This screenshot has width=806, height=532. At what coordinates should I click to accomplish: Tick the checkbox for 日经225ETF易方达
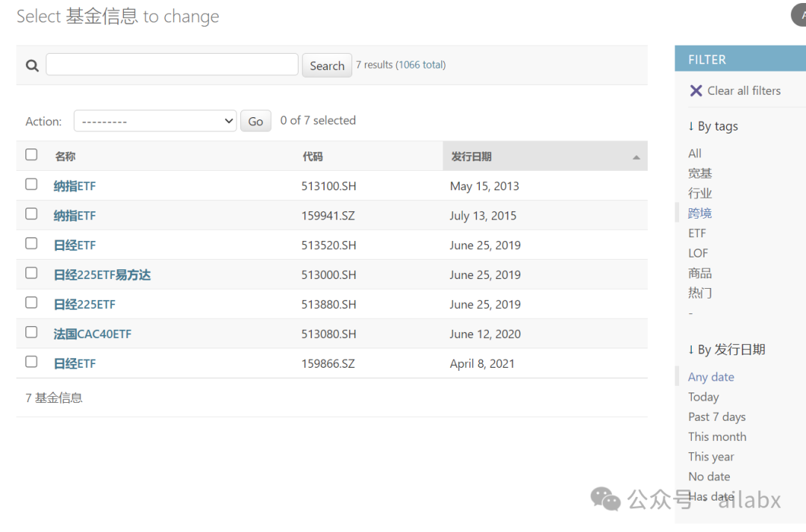click(31, 273)
